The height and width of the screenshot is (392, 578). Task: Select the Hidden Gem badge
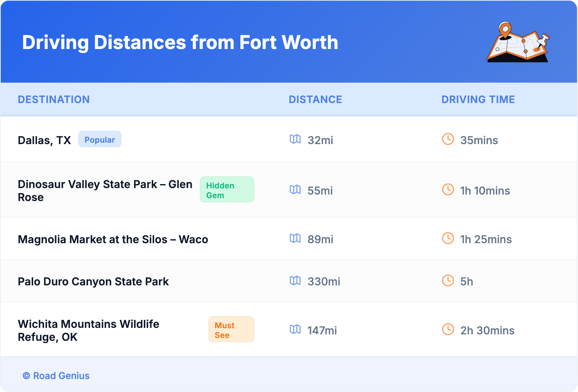[x=227, y=190]
